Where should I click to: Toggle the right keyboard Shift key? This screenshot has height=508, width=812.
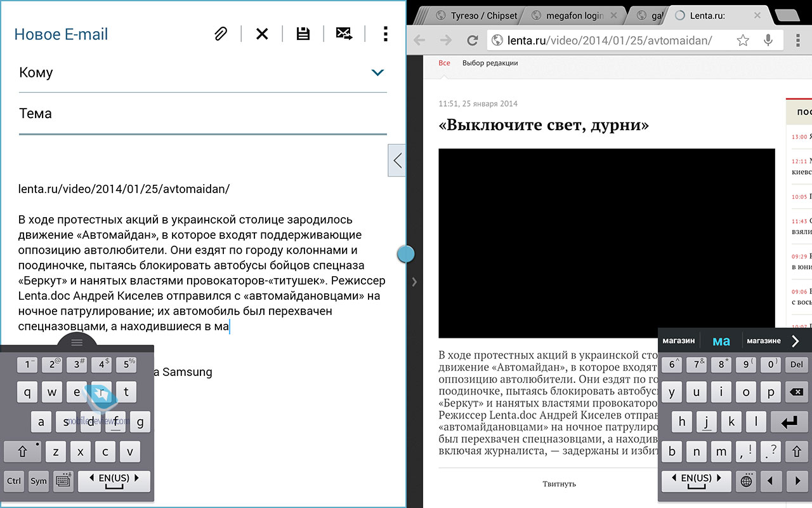point(796,452)
